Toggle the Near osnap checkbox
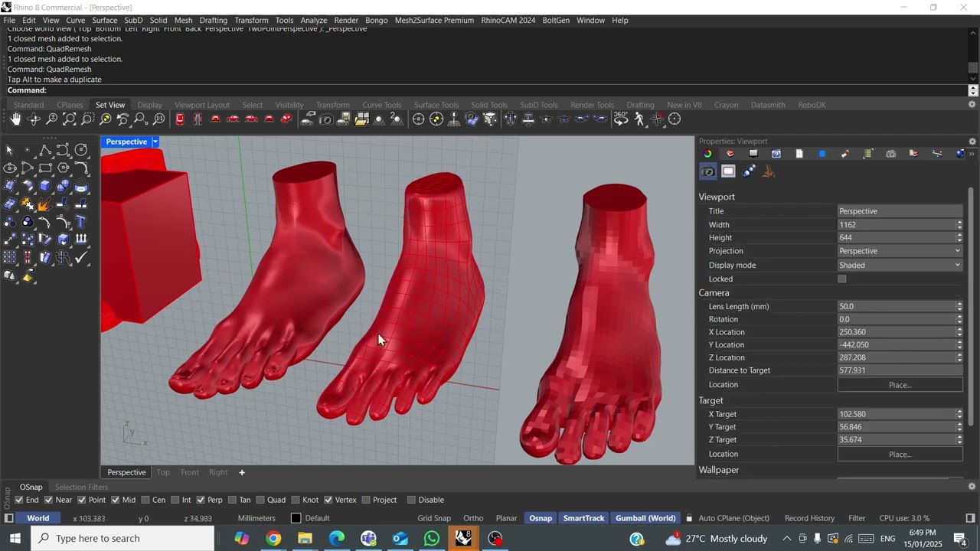 pyautogui.click(x=48, y=500)
